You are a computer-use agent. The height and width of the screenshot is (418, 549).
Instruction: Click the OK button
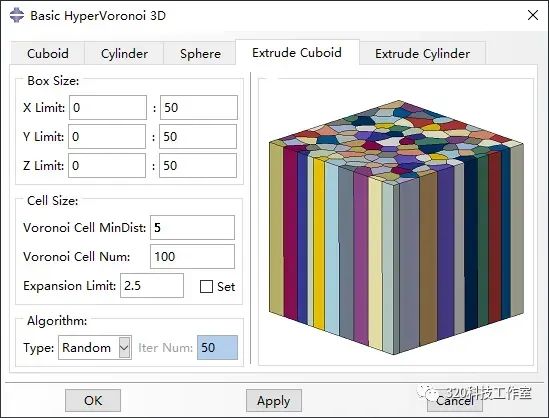[93, 400]
